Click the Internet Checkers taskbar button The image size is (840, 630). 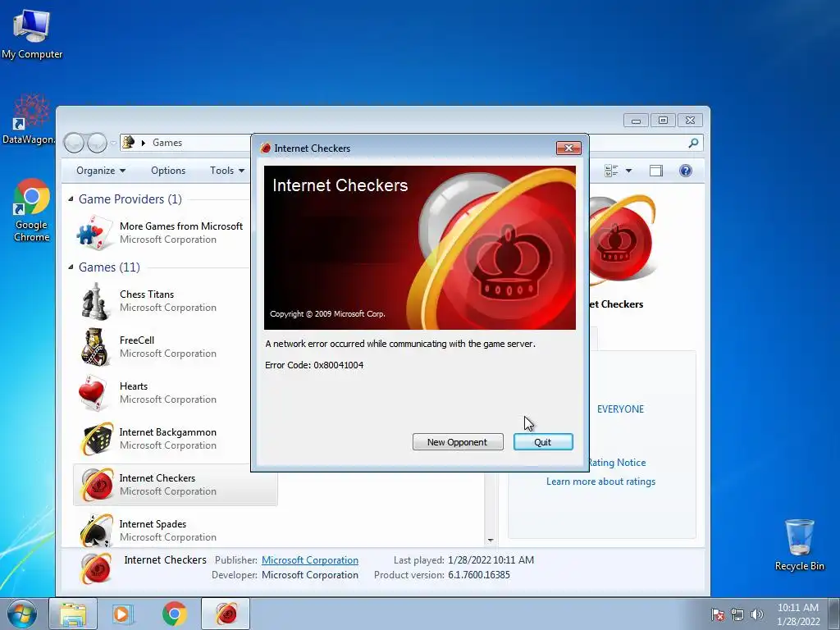tap(226, 614)
